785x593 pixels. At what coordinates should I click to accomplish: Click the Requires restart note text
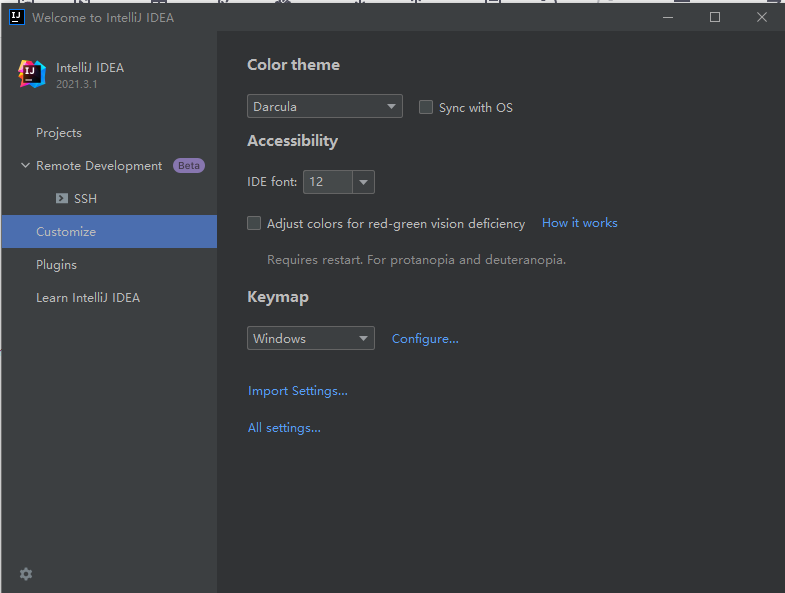[x=417, y=259]
